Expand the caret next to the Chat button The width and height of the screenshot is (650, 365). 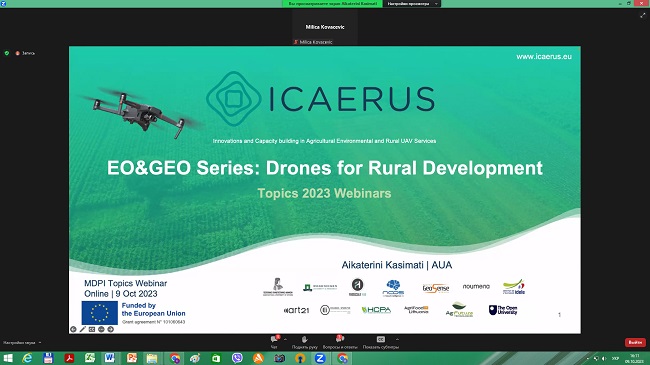point(285,339)
